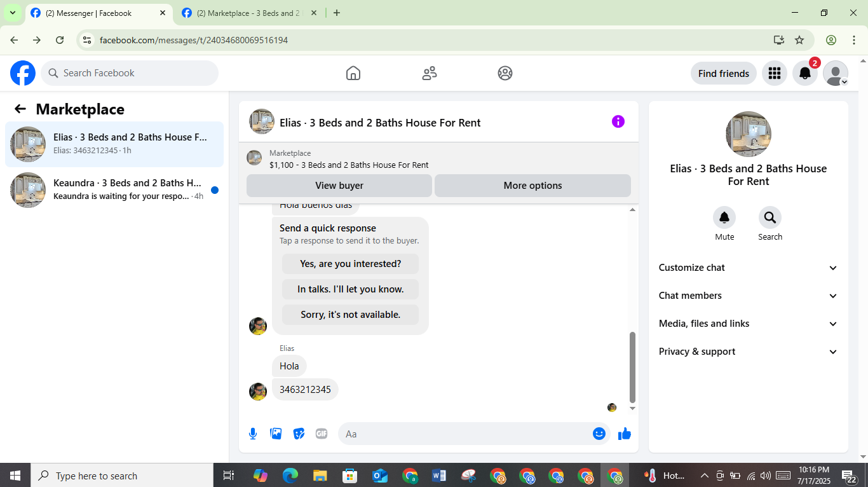Open the Windows notification center
Screen dimensions: 868x487
(x=850, y=476)
